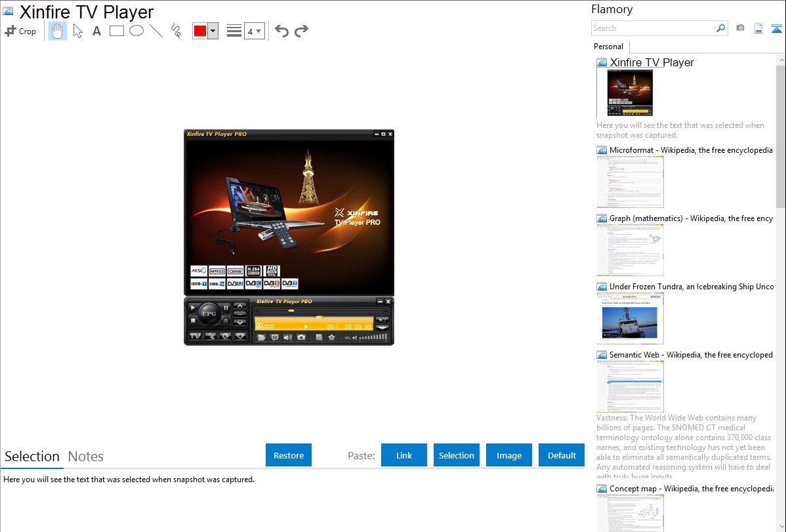Open the Personal tab in Flamory panel
Viewport: 786px width, 532px height.
click(x=608, y=47)
